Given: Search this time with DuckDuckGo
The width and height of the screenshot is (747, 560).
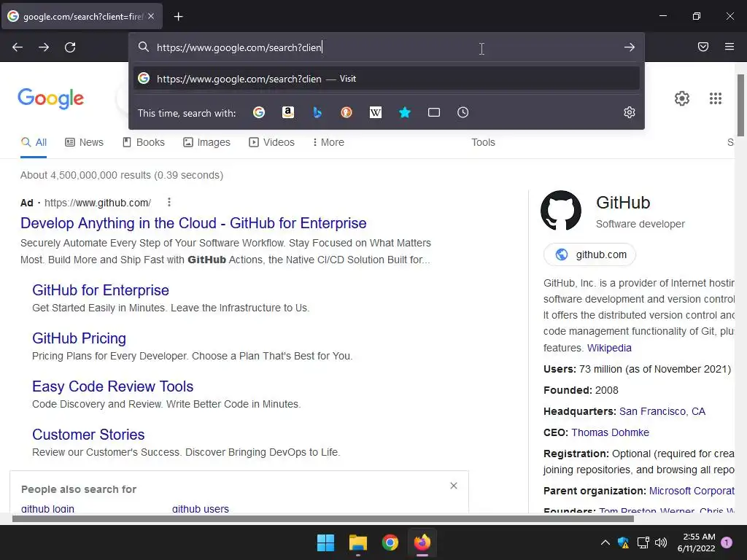Looking at the screenshot, I should click(347, 112).
